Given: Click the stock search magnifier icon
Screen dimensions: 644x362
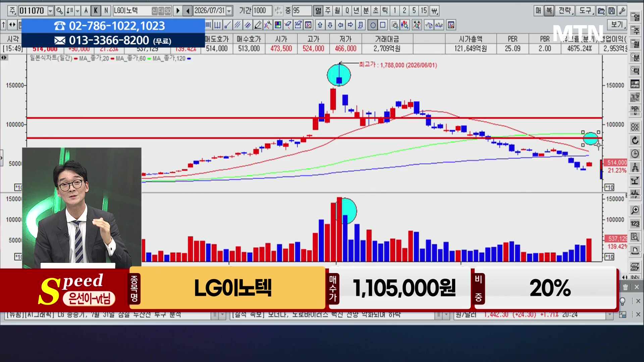Looking at the screenshot, I should point(59,11).
